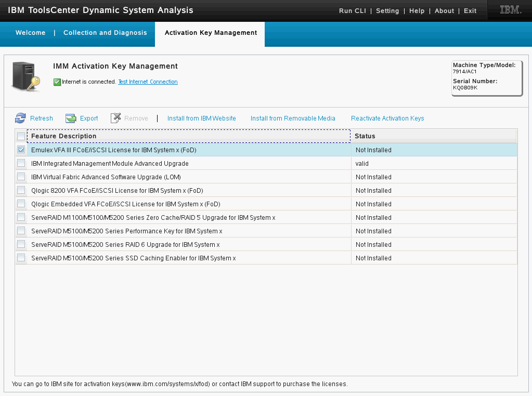Click the Refresh arrows icon

coord(20,118)
